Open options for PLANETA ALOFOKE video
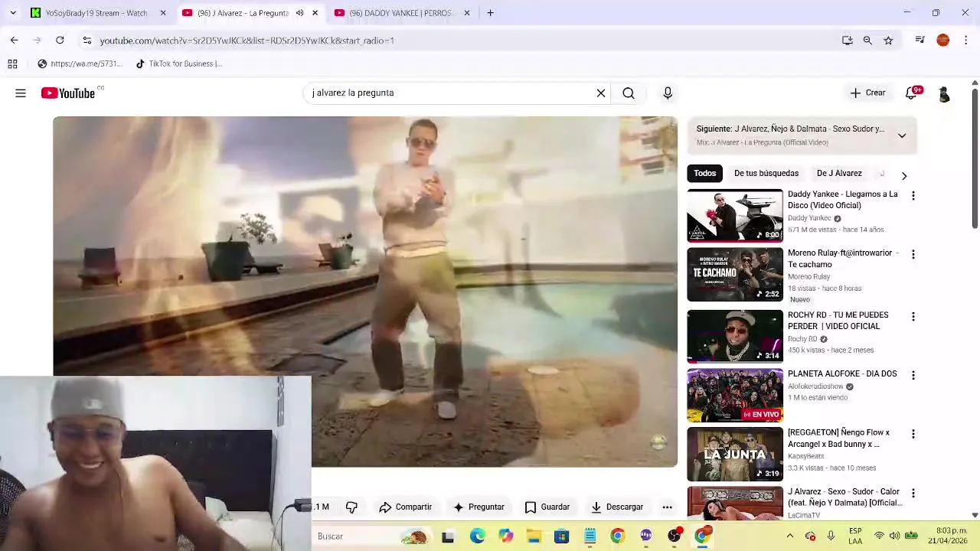 [913, 375]
